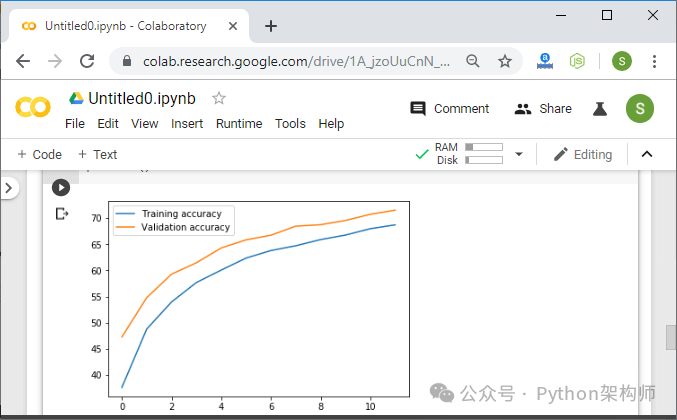The width and height of the screenshot is (677, 420).
Task: Bookmark this page with the star icon
Action: (x=505, y=61)
